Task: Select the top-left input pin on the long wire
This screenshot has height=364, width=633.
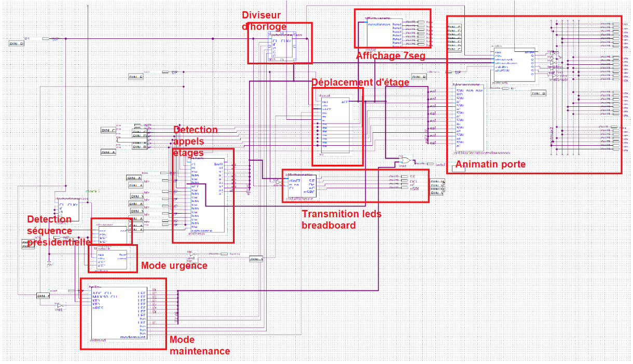Action: click(46, 39)
